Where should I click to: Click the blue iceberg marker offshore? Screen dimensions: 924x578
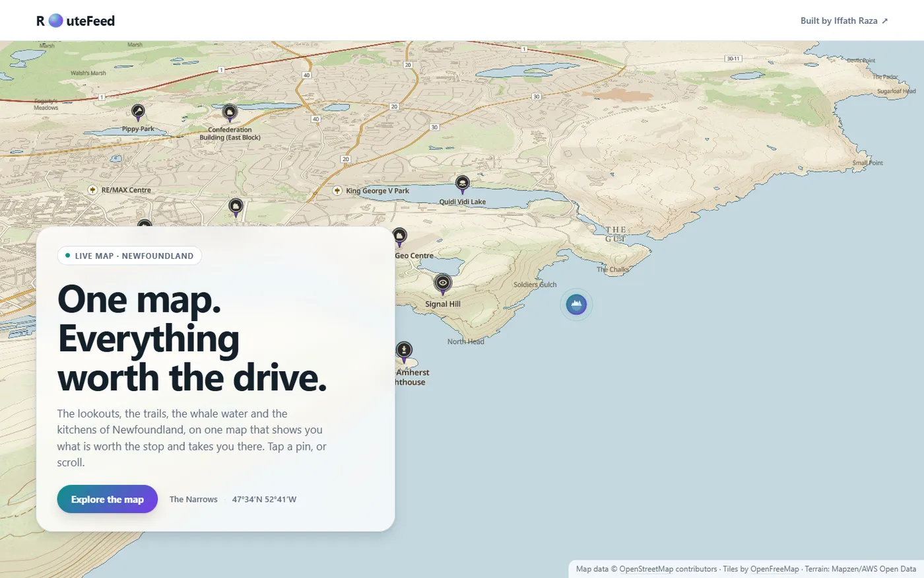point(576,305)
